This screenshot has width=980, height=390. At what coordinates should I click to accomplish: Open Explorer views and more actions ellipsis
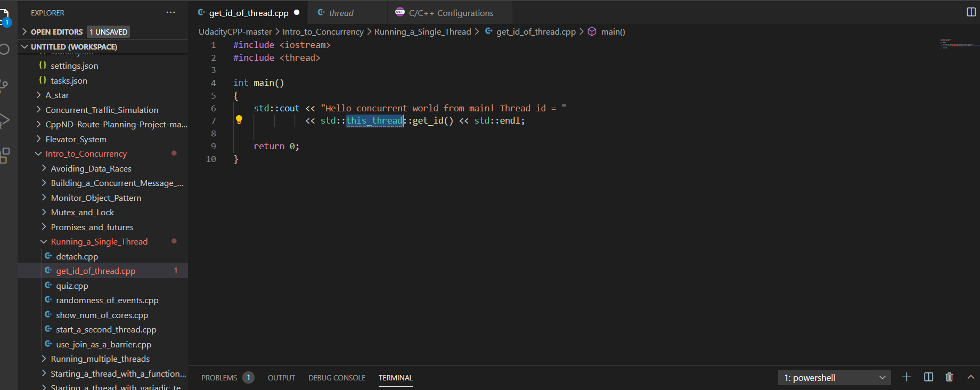[170, 12]
